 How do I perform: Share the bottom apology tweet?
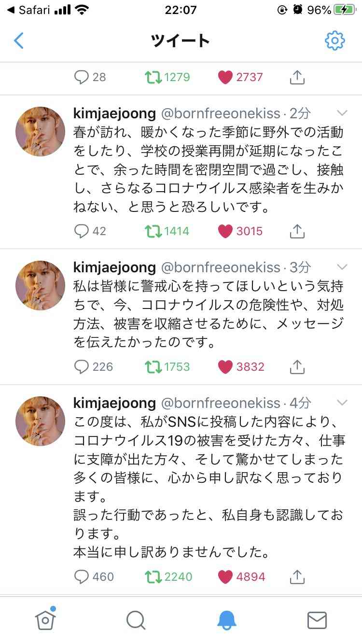297,576
